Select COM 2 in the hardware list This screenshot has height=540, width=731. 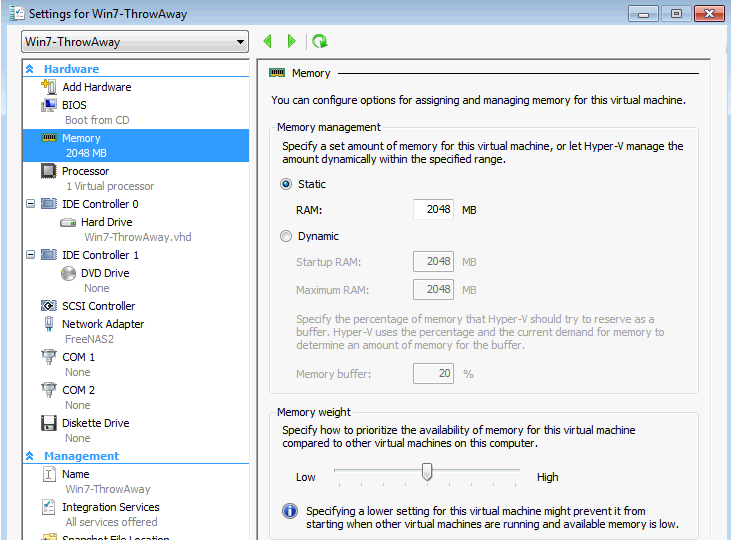pyautogui.click(x=78, y=390)
